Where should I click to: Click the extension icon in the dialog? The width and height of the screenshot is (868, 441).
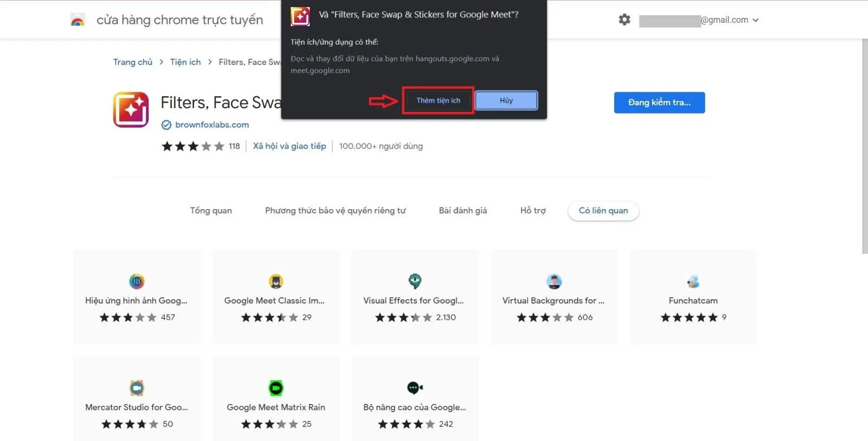(x=300, y=16)
